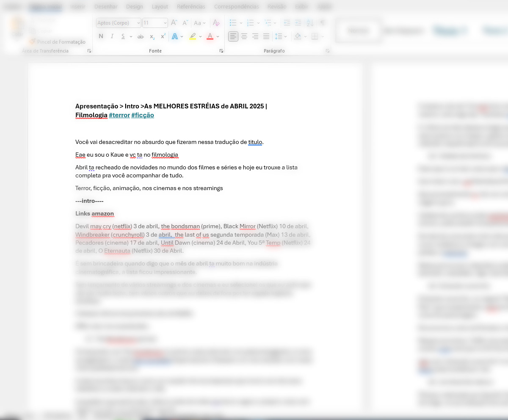
Task: Expand the font color arrow
Action: coord(218,36)
